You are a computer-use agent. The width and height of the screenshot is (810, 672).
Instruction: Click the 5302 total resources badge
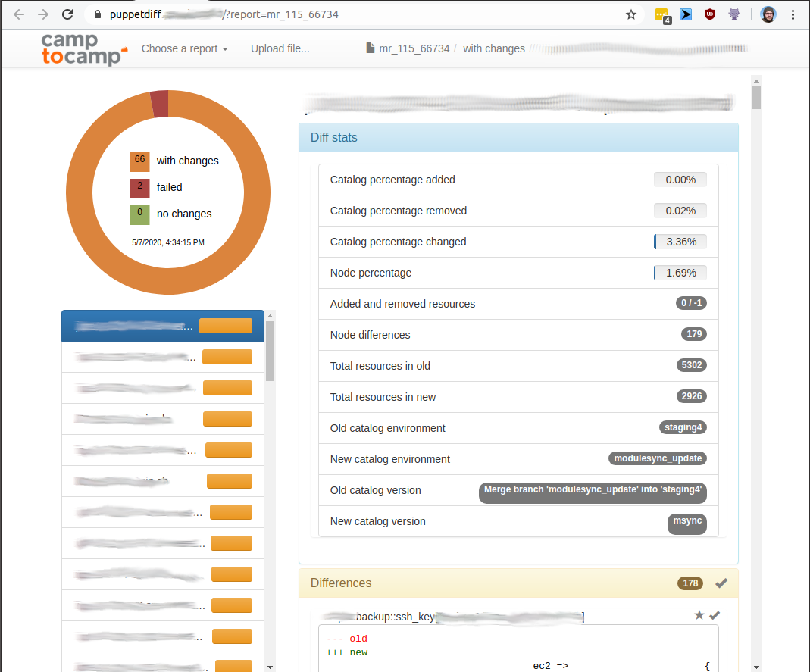pyautogui.click(x=691, y=365)
